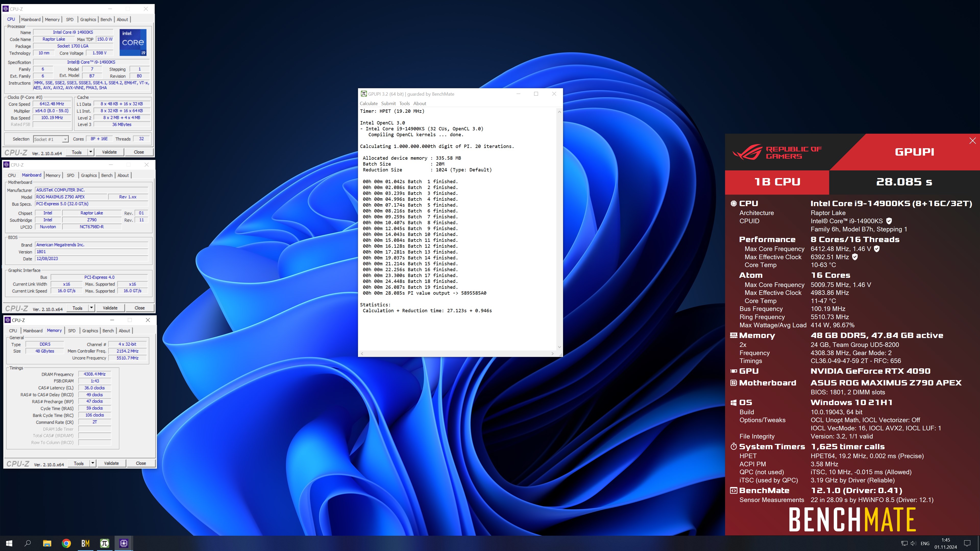Click the GPU icon in BenchMate

pos(733,371)
